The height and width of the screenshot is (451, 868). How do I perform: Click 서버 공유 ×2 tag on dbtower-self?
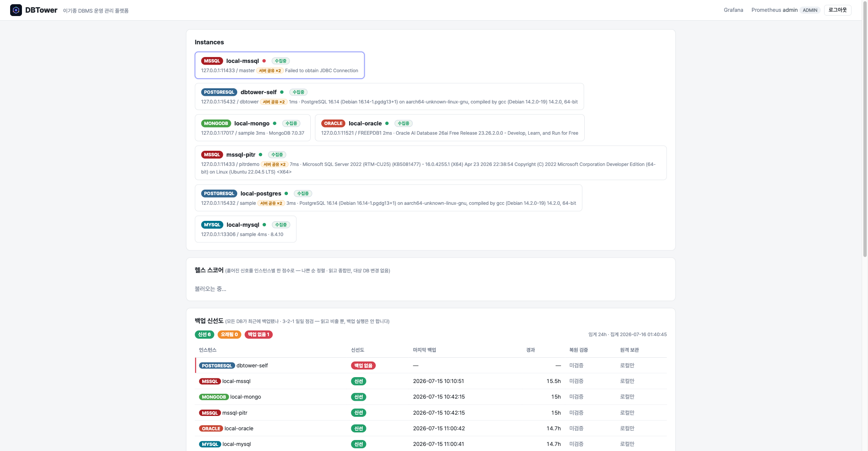point(274,102)
